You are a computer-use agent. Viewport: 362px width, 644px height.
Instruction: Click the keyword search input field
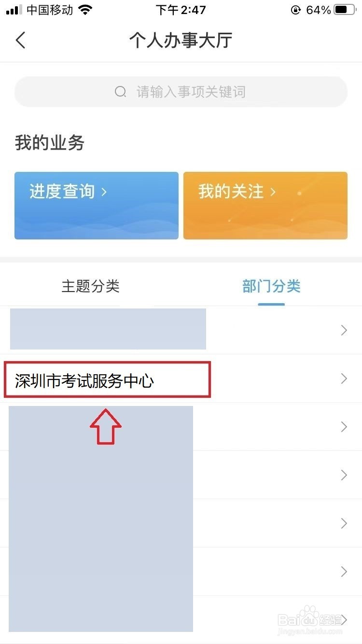pos(181,92)
